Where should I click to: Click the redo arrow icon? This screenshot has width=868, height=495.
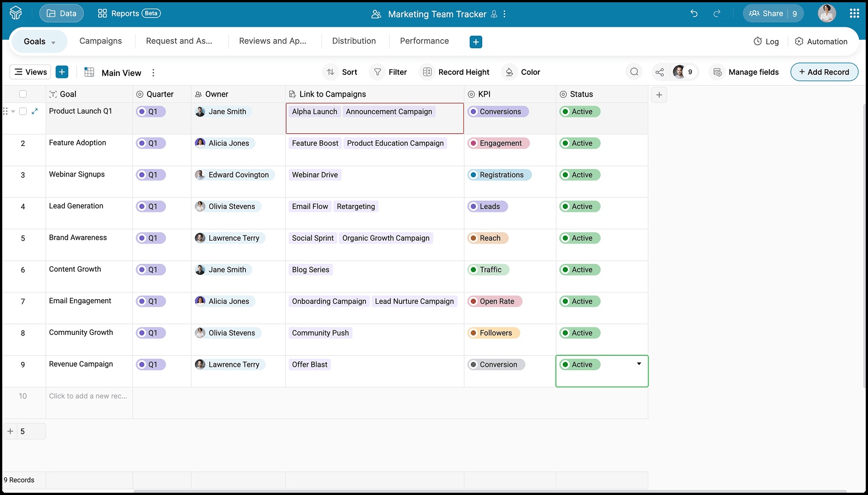tap(717, 14)
